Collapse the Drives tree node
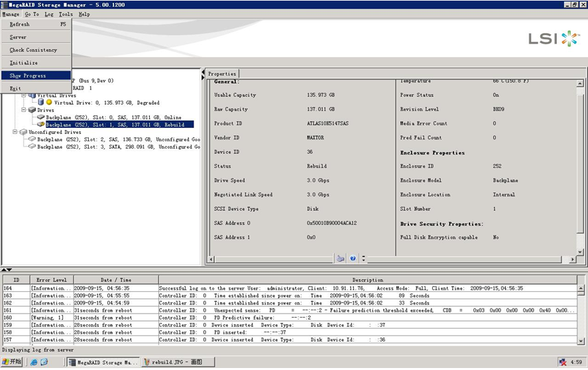Image resolution: width=588 pixels, height=370 pixels. (24, 110)
